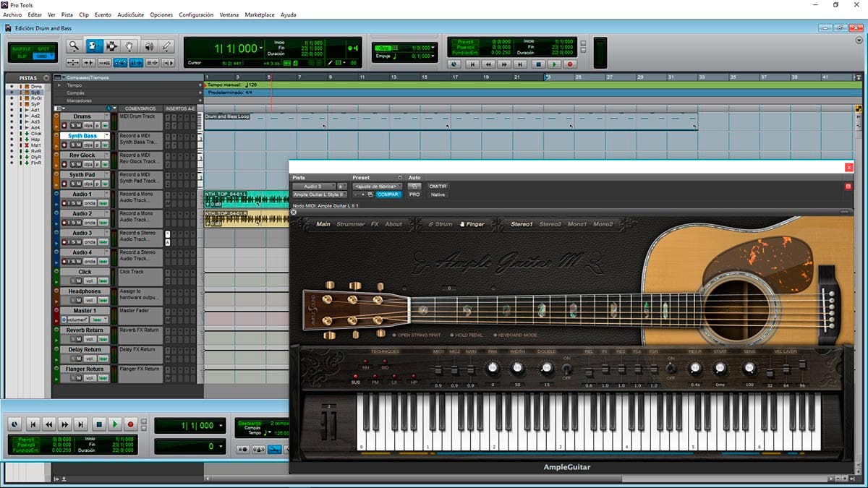Open the Archivo menu

click(13, 14)
